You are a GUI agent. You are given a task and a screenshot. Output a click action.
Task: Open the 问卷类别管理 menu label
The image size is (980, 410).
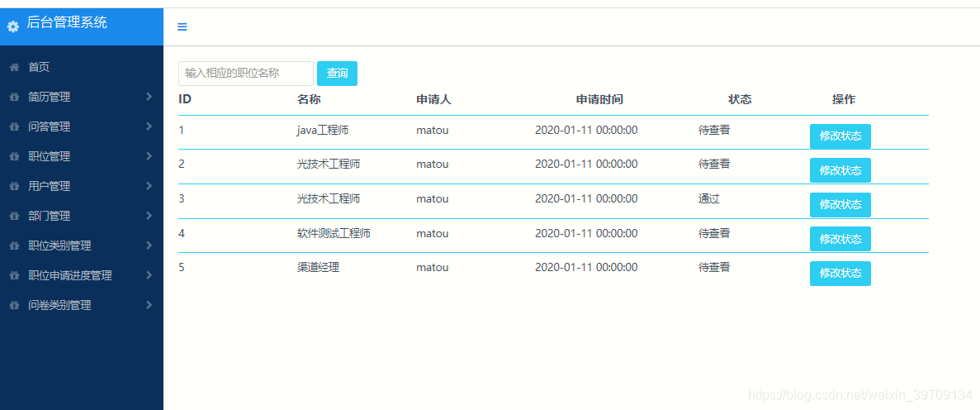click(x=59, y=306)
